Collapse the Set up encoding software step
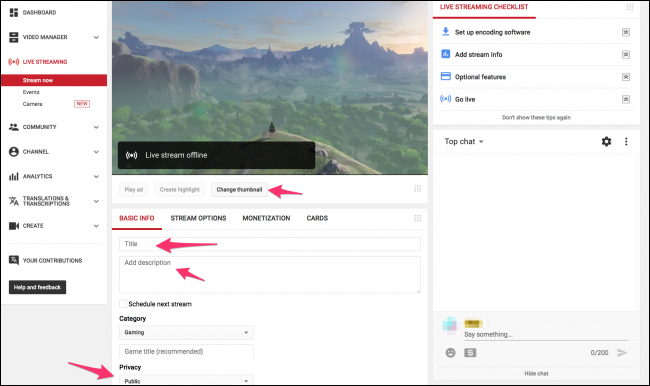Image resolution: width=650 pixels, height=386 pixels. point(626,32)
